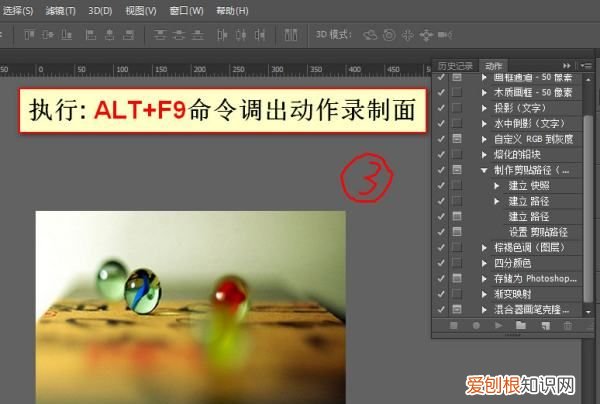
Task: Click the align bottom edges icon
Action: [67, 35]
